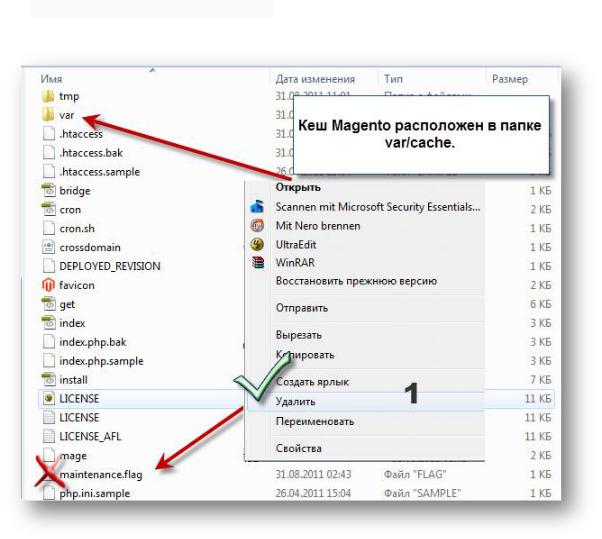
Task: Click the .htaccess.bak file icon
Action: tap(49, 152)
